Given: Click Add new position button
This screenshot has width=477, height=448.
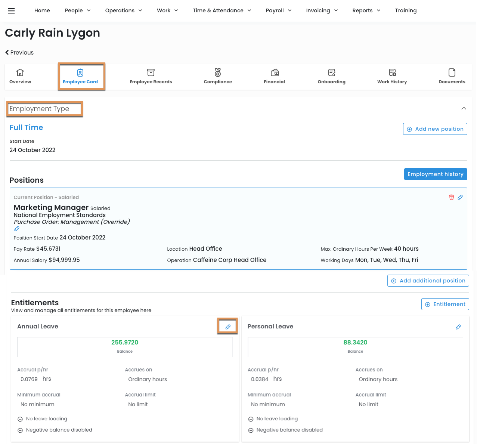Looking at the screenshot, I should point(435,129).
